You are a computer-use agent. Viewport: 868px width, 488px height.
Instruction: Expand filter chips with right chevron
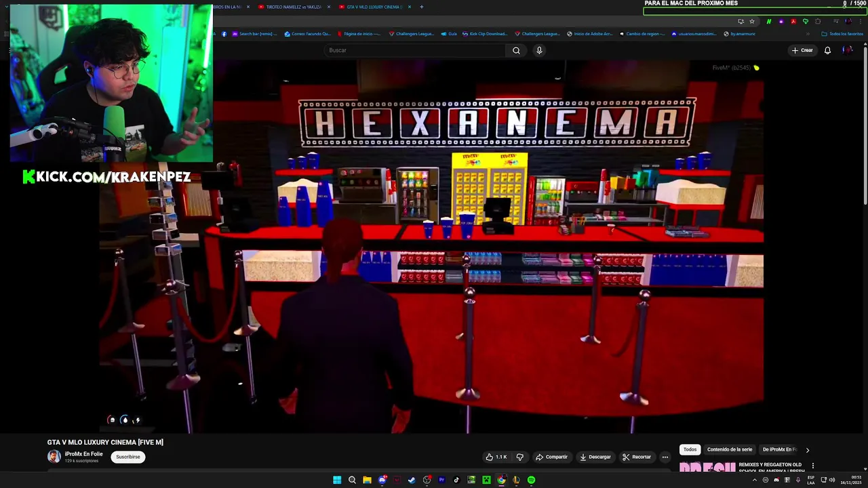click(x=807, y=450)
